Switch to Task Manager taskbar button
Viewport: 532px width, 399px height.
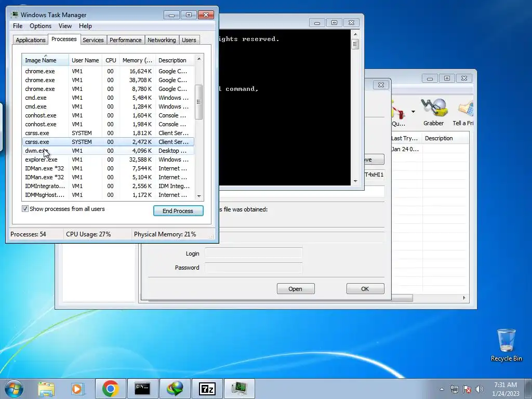239,389
